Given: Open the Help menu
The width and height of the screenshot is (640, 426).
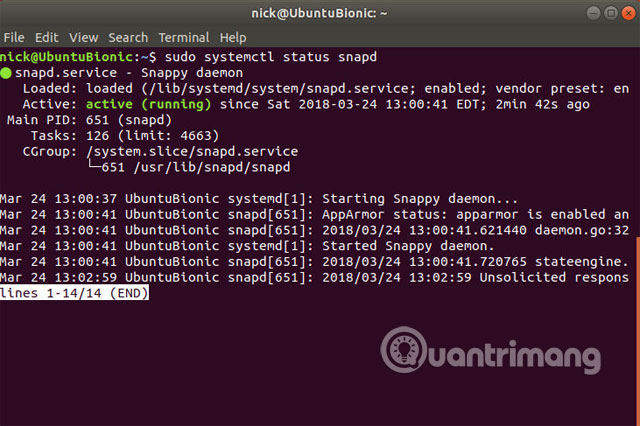Looking at the screenshot, I should [233, 38].
